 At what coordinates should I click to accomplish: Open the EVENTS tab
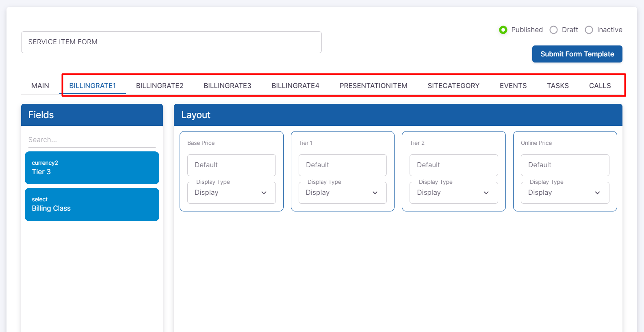(513, 86)
